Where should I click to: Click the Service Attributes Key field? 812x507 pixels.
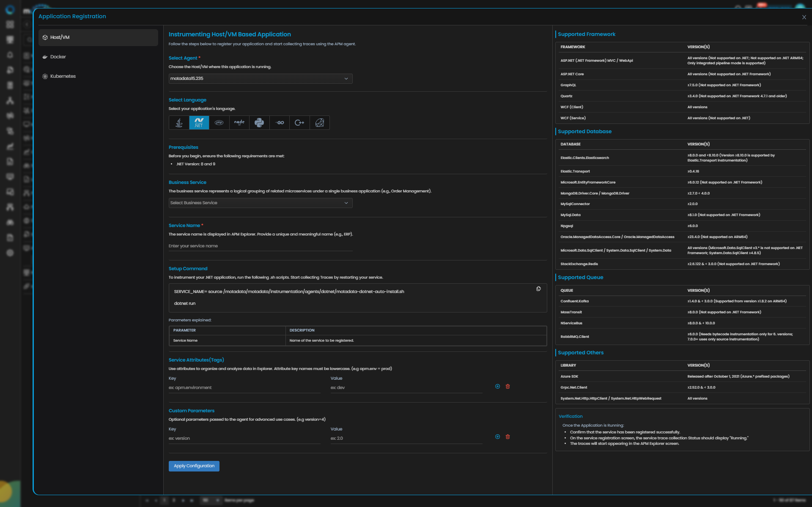tap(244, 388)
